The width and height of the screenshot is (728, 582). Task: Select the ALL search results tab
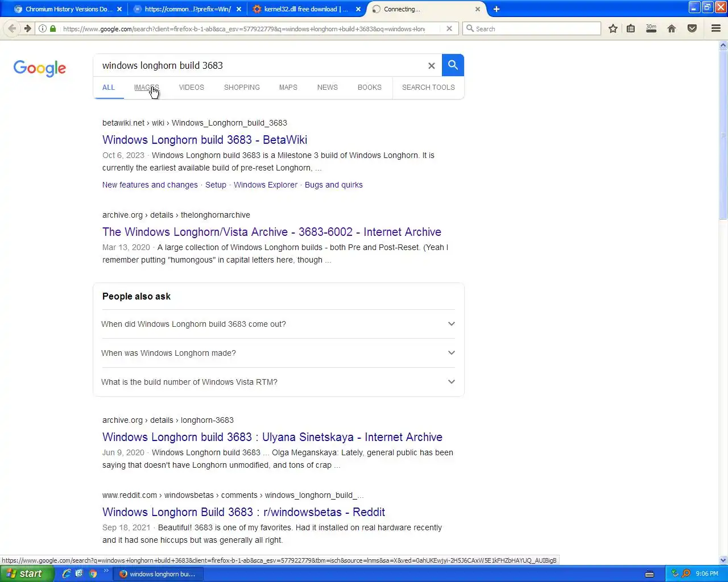[x=109, y=88]
